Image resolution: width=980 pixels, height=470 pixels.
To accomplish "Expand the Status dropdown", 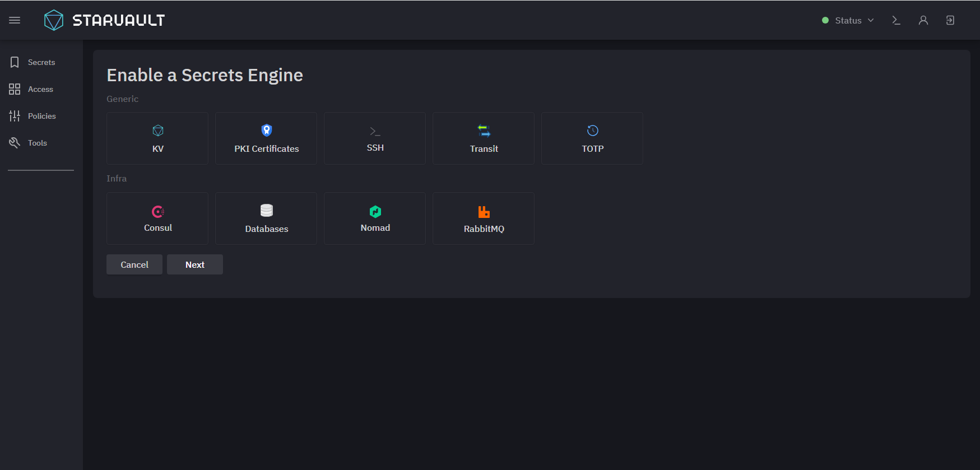I will 848,20.
